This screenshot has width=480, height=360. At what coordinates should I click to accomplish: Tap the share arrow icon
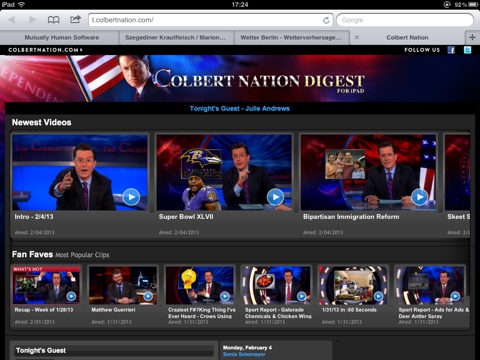(75, 19)
